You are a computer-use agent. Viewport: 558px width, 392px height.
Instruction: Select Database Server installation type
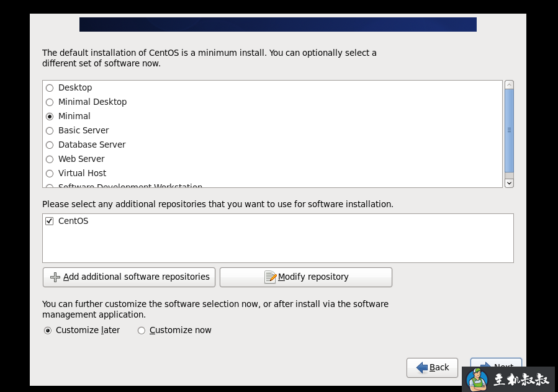pos(50,145)
